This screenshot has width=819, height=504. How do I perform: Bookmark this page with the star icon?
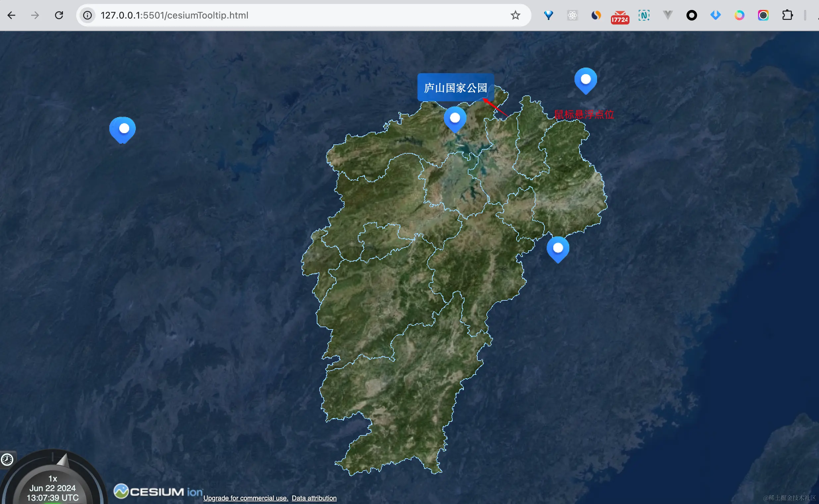(x=515, y=15)
